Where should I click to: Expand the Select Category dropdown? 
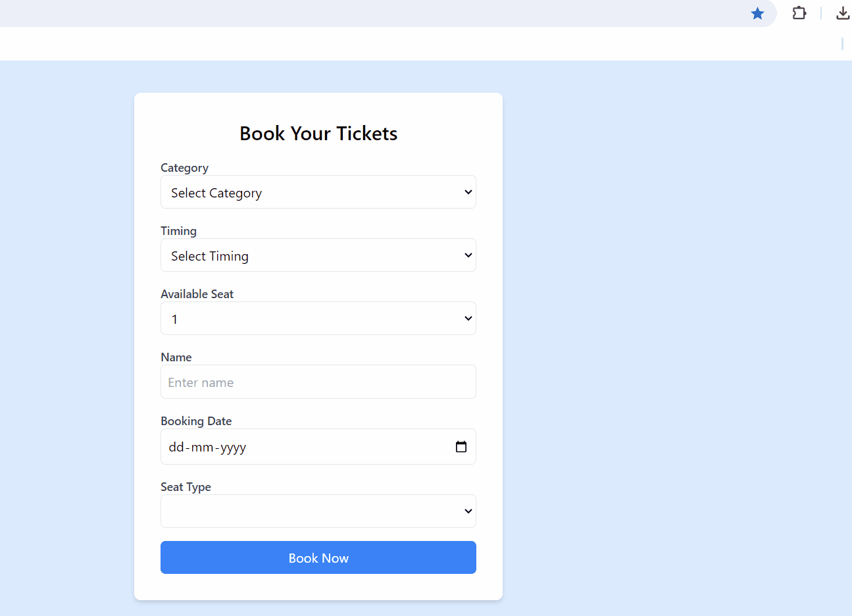pyautogui.click(x=318, y=192)
